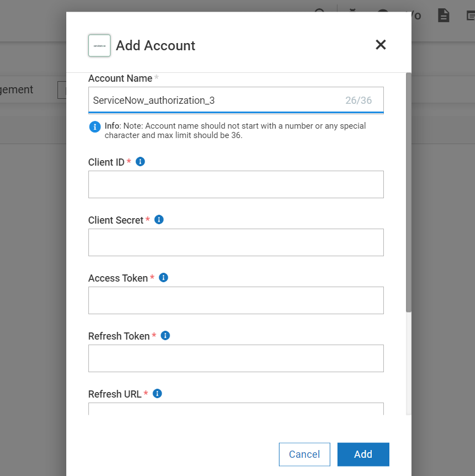The image size is (475, 476).
Task: Cancel adding the account
Action: pyautogui.click(x=304, y=454)
